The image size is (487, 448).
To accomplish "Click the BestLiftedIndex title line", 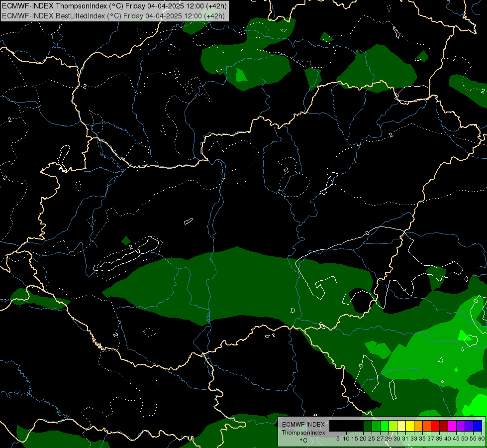I will [113, 16].
